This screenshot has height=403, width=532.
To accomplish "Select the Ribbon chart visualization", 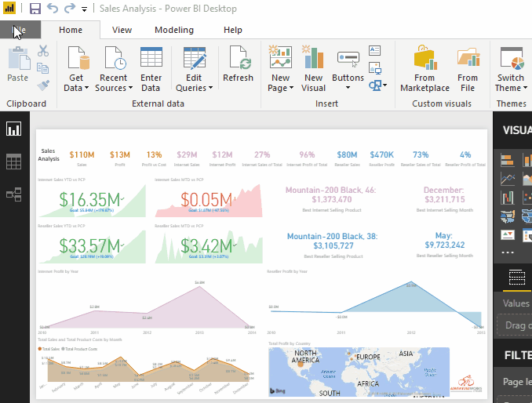I will (508, 198).
